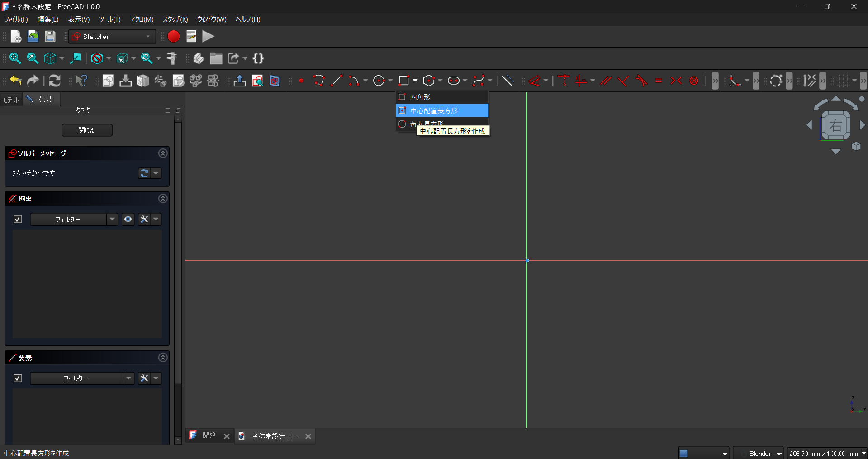
Task: Apply the Perpendicular constraint
Action: pyautogui.click(x=623, y=81)
